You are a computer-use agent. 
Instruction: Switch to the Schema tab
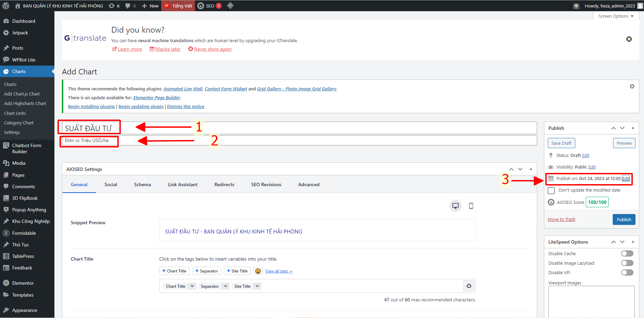(x=142, y=184)
